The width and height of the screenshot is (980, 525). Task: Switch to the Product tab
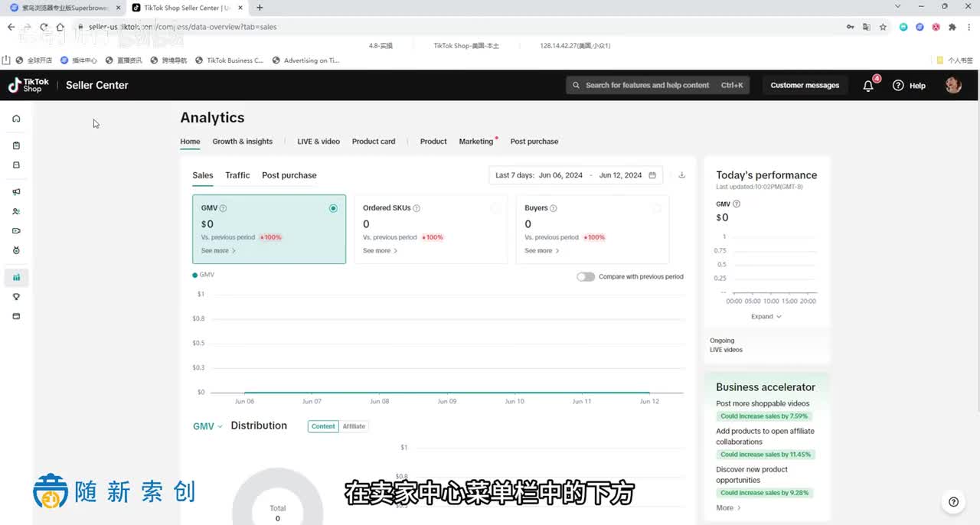[433, 142]
